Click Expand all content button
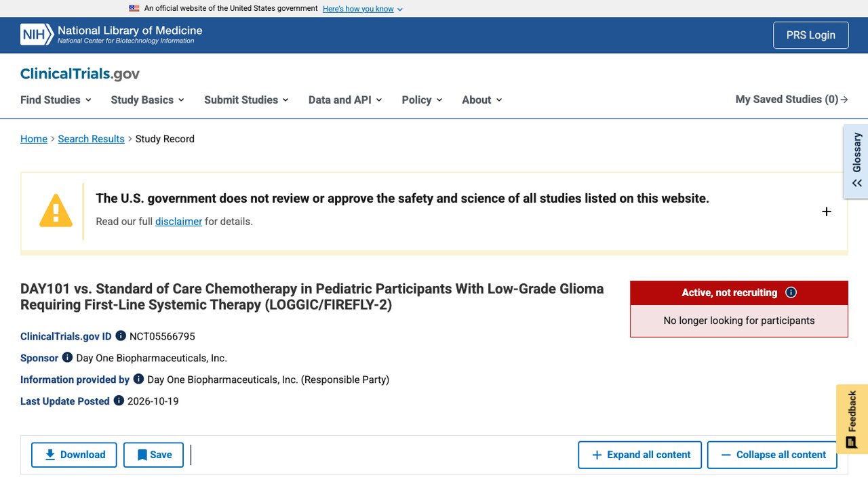Viewport: 868px width, 488px height. pos(641,455)
